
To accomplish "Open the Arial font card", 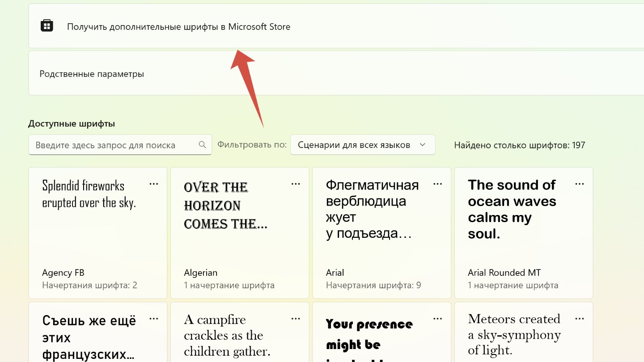I will tap(381, 233).
